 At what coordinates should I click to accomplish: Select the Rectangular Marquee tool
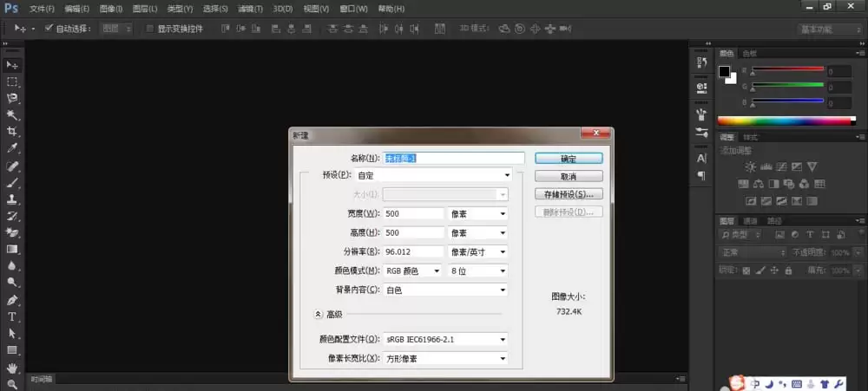(12, 81)
